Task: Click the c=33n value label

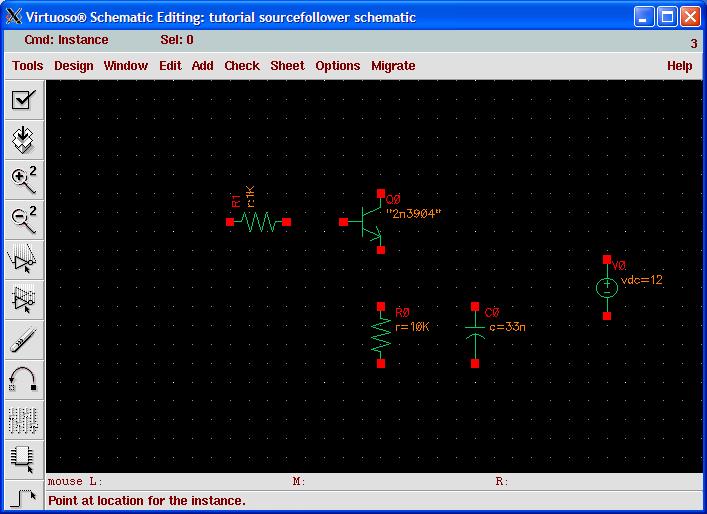Action: (x=507, y=327)
